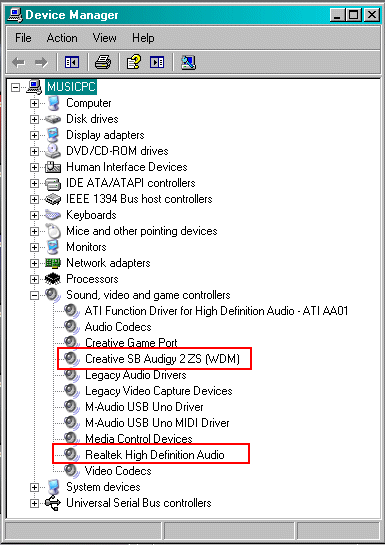Select the Realtek High Definition Audio speaker icon
Image resolution: width=385 pixels, height=545 pixels.
pos(72,455)
